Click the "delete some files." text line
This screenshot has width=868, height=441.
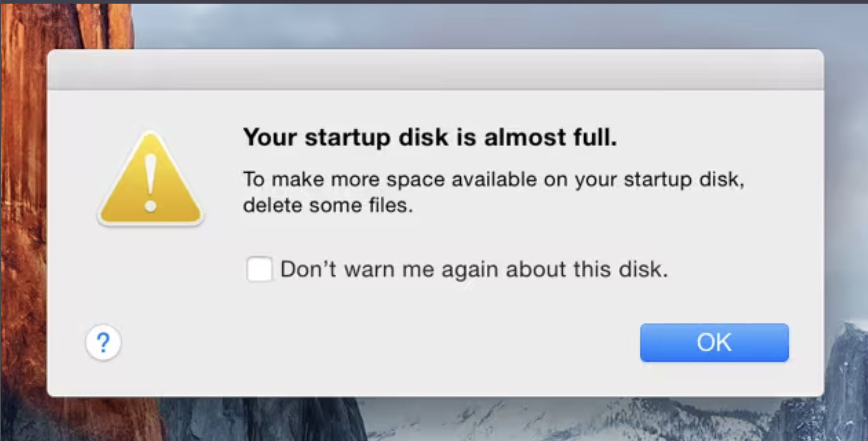point(328,205)
